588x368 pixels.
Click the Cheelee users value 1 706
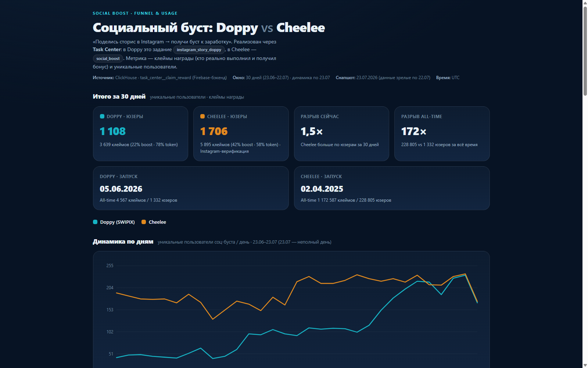click(214, 131)
